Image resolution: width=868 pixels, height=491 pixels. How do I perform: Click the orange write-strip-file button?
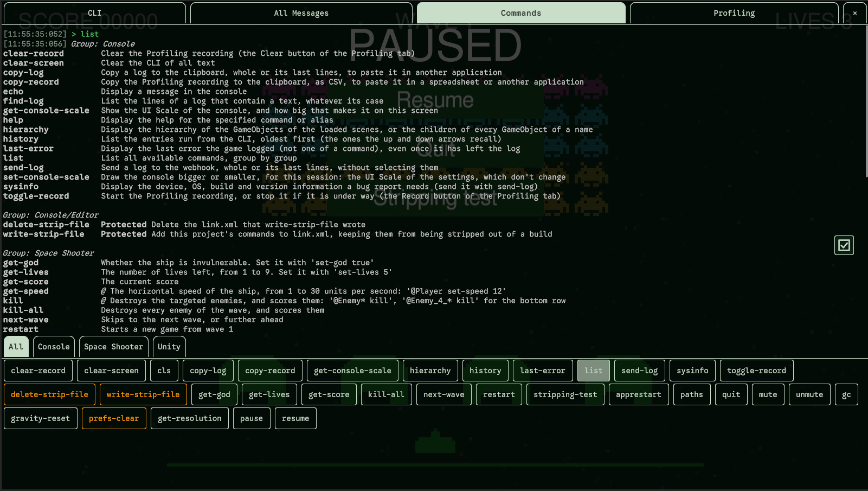pyautogui.click(x=143, y=394)
